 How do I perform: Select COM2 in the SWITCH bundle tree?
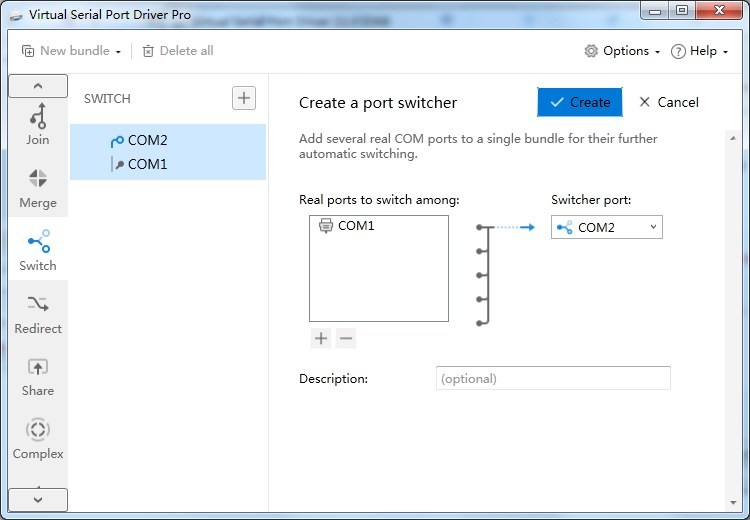pyautogui.click(x=147, y=140)
